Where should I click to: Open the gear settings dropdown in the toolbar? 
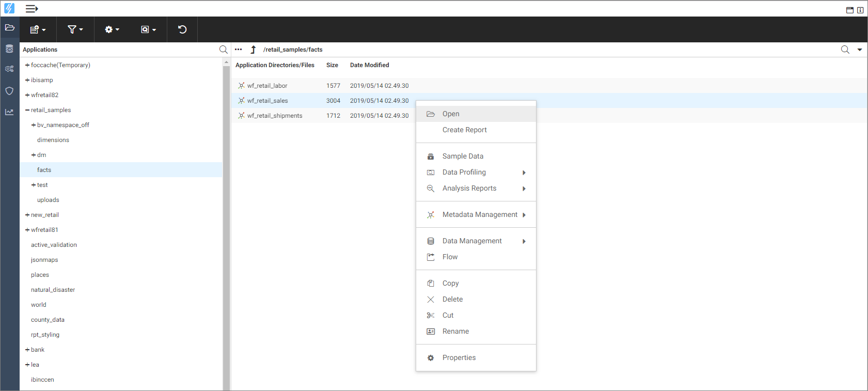[x=112, y=29]
